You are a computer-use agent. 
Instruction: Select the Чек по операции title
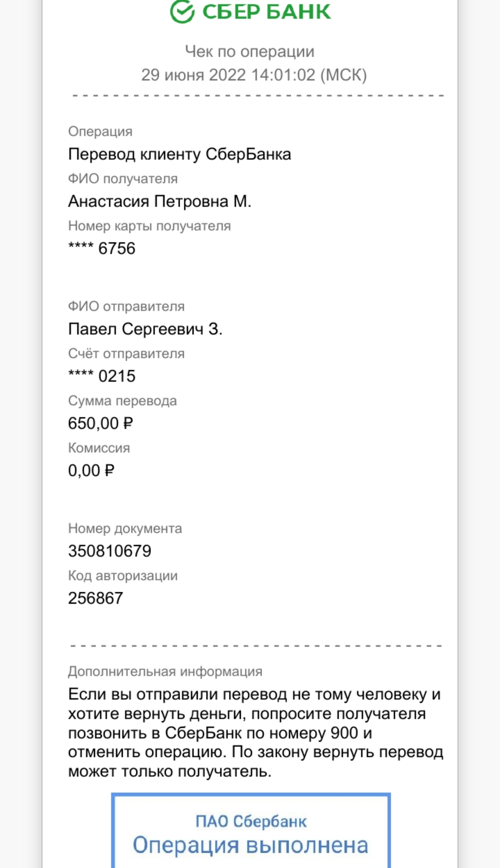(x=250, y=51)
